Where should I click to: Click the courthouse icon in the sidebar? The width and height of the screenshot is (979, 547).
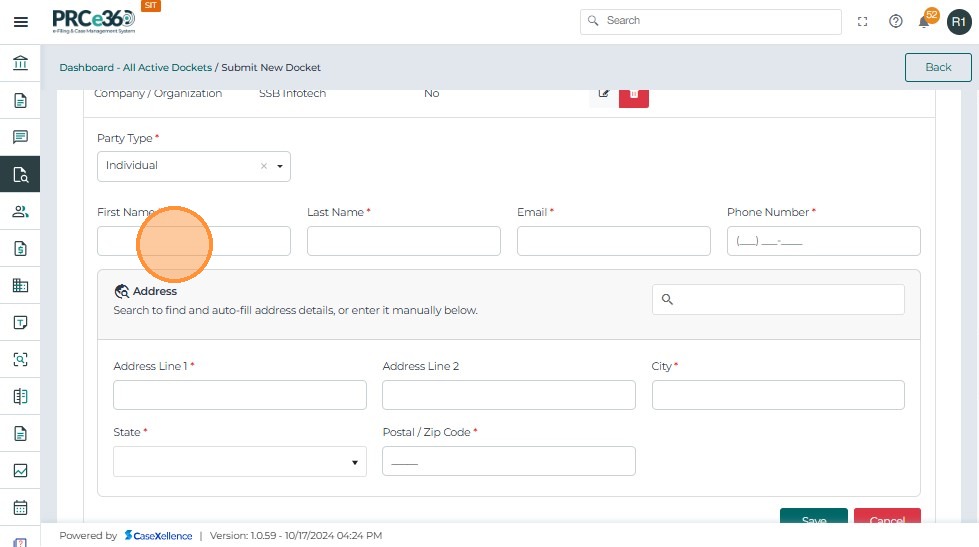pos(20,64)
